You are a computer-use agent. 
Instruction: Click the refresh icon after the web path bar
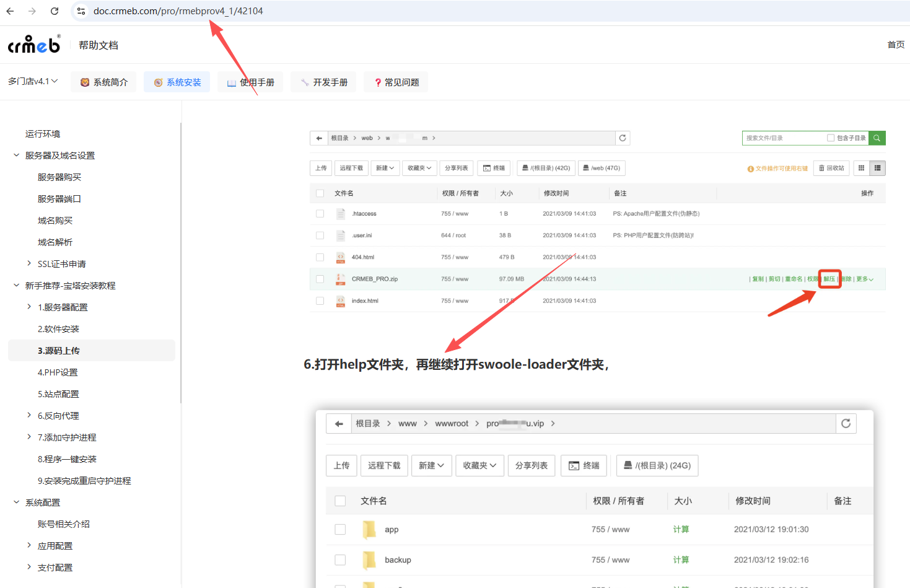click(x=623, y=138)
